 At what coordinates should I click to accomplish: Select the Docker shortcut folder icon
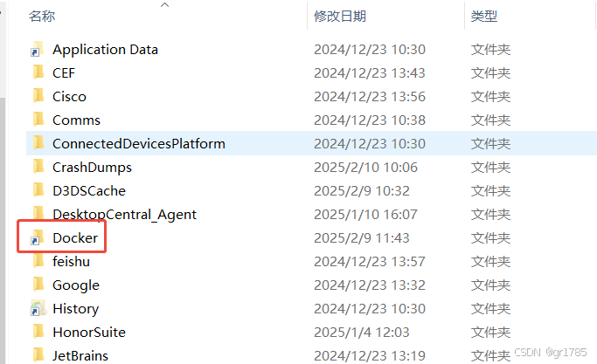[x=38, y=237]
